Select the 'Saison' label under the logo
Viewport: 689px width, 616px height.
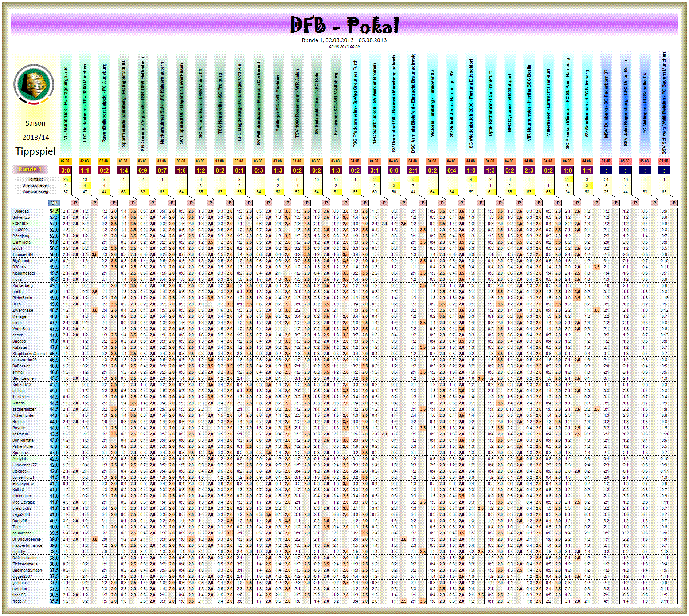click(x=35, y=123)
